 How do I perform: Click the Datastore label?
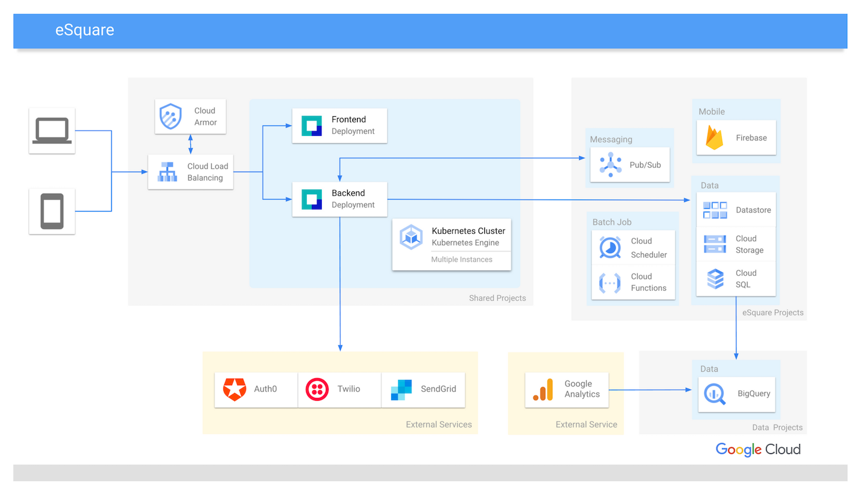[753, 210]
